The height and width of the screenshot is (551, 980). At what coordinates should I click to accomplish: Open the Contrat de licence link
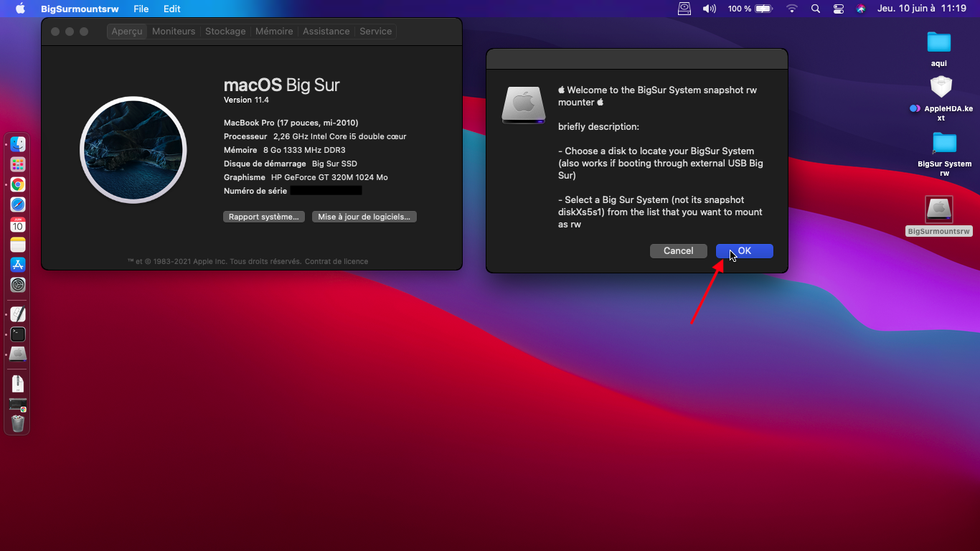(336, 262)
